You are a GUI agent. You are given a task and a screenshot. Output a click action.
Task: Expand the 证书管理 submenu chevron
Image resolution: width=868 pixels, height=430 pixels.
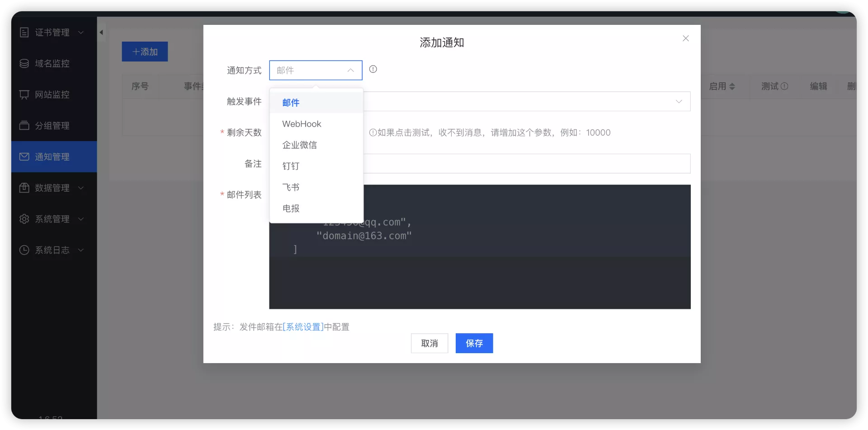[81, 33]
